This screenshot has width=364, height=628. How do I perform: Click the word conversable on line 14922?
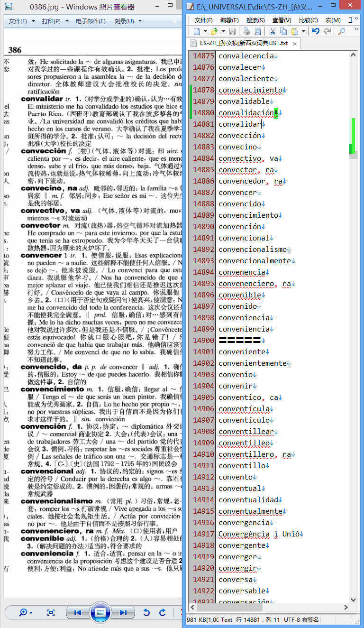tap(242, 591)
